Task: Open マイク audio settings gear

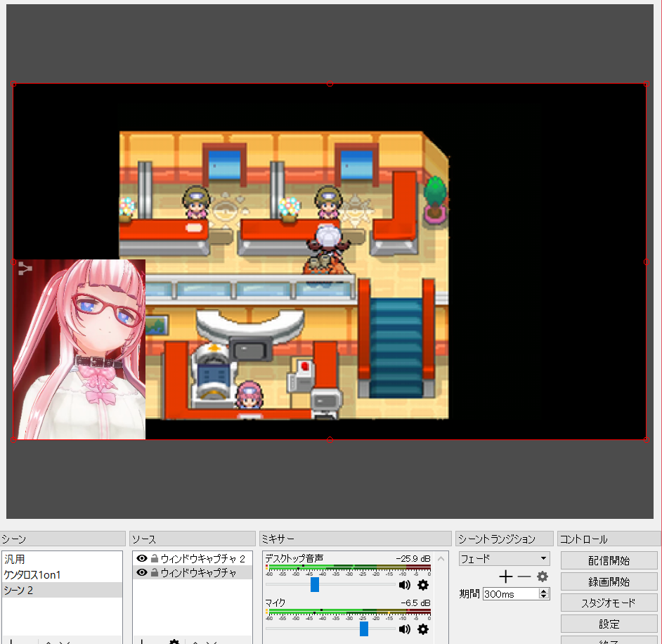Action: click(423, 629)
